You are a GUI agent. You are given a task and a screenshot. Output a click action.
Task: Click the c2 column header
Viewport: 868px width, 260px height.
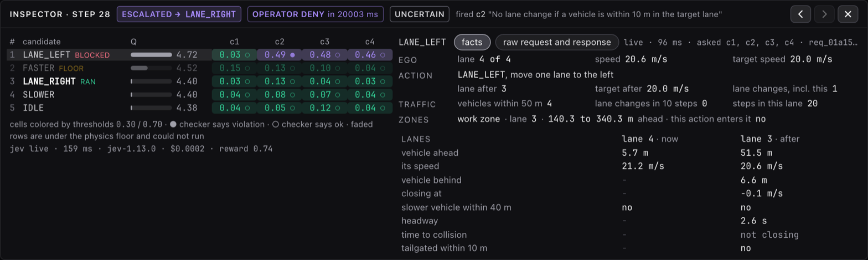point(280,42)
